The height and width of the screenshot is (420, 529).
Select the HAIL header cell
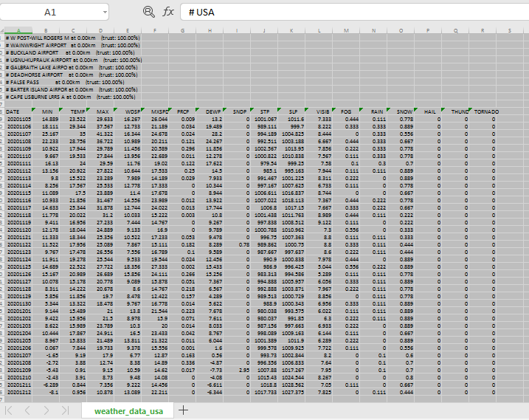click(428, 111)
